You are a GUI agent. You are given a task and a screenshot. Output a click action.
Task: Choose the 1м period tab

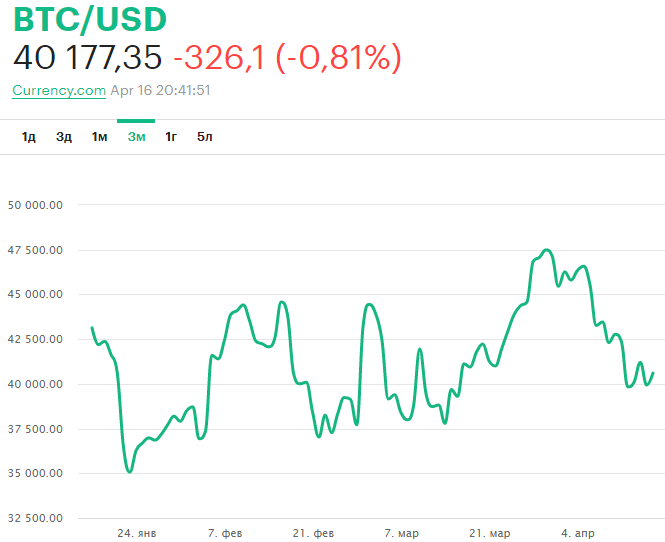coord(99,137)
